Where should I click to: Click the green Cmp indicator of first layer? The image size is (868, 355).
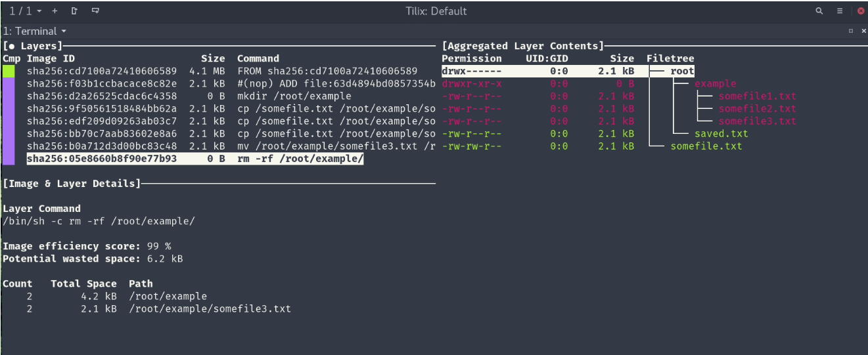[9, 71]
